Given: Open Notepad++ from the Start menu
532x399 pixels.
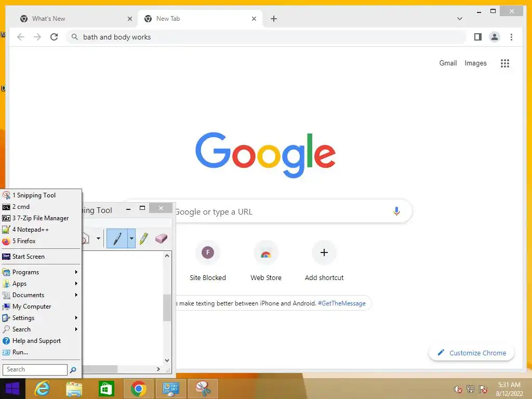Looking at the screenshot, I should coord(41,229).
